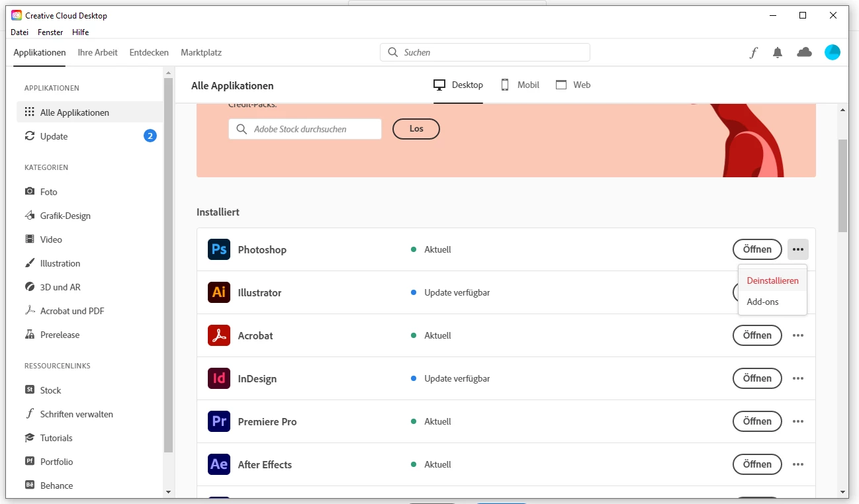Image resolution: width=859 pixels, height=504 pixels.
Task: Open more options for After Effects
Action: tap(798, 464)
